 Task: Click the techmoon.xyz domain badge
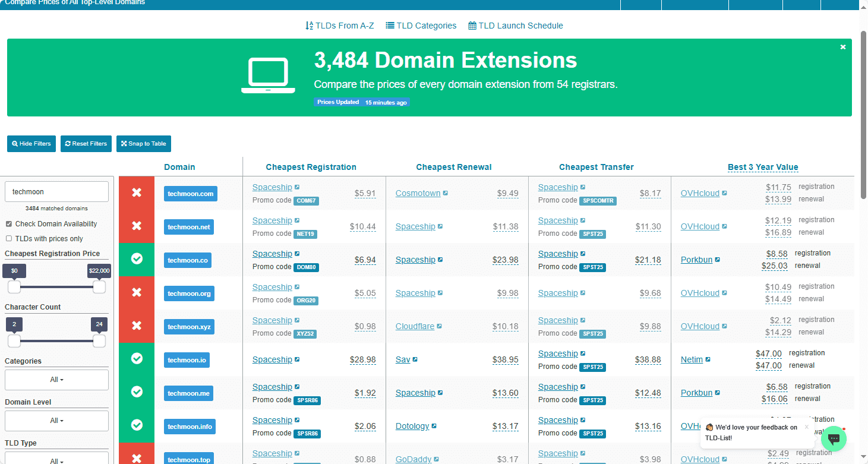click(x=188, y=327)
